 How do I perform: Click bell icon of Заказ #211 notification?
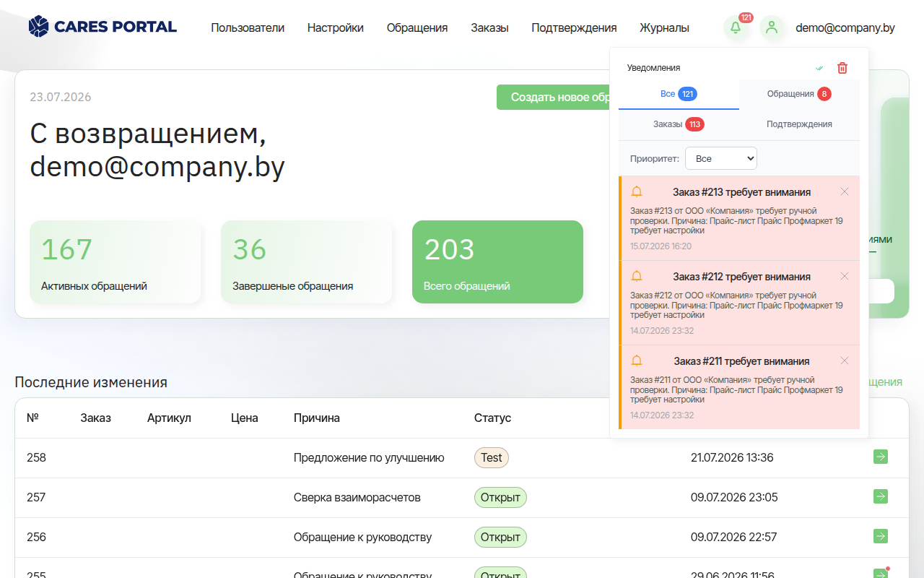[637, 361]
